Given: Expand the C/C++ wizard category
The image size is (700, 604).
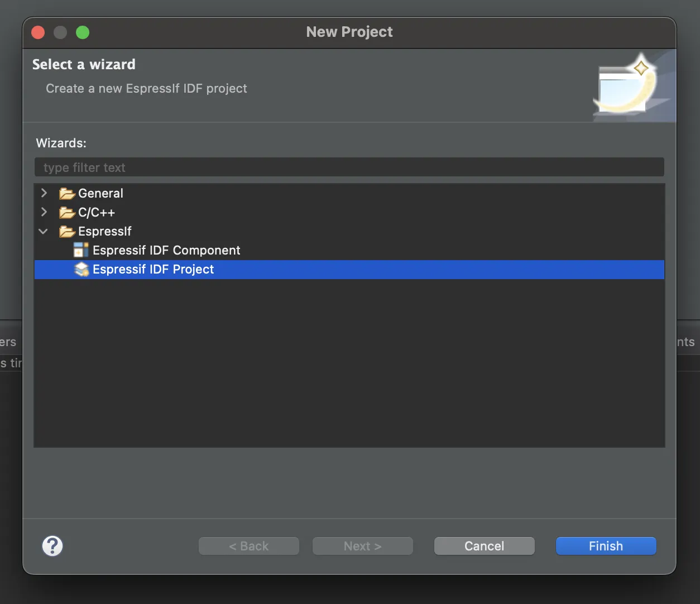Looking at the screenshot, I should pos(44,212).
